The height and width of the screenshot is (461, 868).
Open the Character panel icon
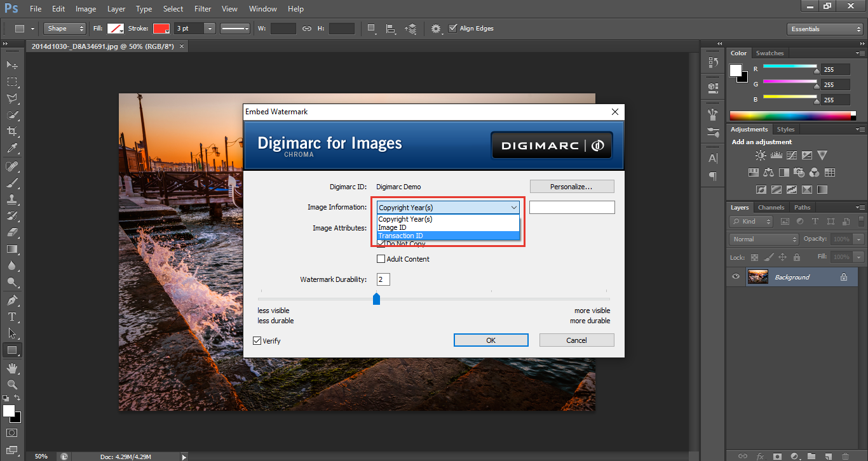pos(713,157)
